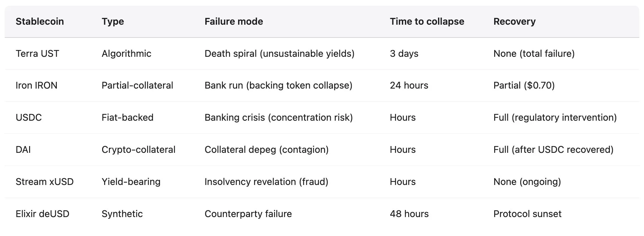
Task: Click the Insolvency revelation (fraud) cell
Action: (x=266, y=182)
